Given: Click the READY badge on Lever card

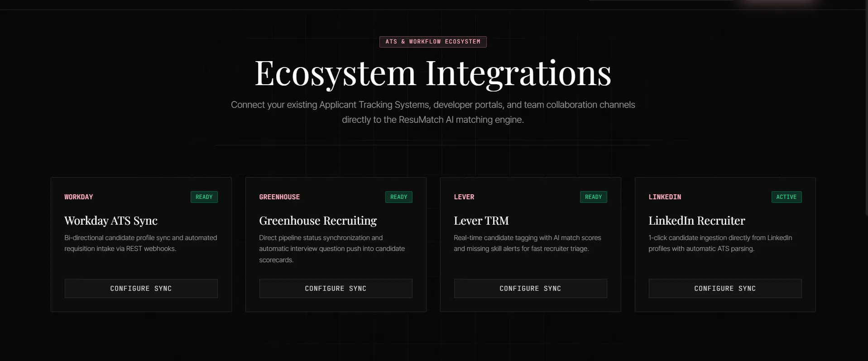Looking at the screenshot, I should tap(594, 197).
